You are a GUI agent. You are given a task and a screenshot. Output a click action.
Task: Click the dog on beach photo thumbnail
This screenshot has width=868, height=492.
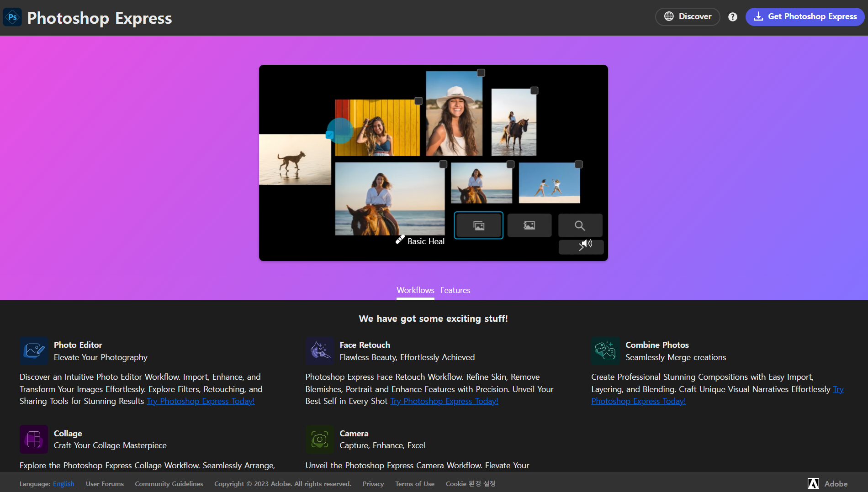pos(295,159)
